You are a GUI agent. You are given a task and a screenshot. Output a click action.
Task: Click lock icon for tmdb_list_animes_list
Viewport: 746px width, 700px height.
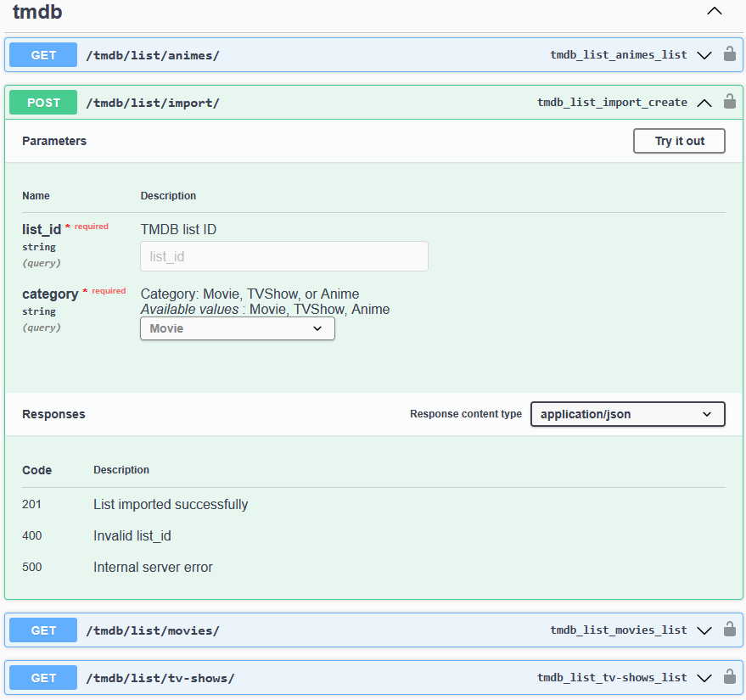(729, 54)
